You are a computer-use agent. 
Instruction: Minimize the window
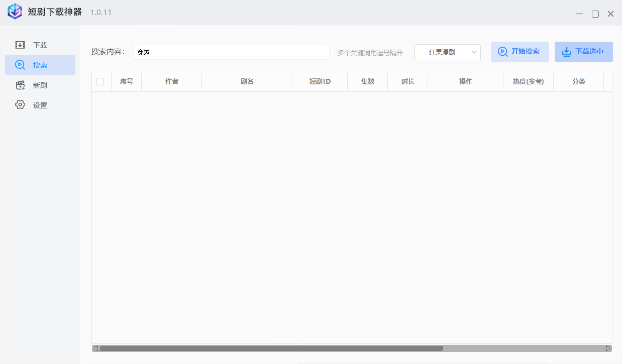[x=580, y=14]
